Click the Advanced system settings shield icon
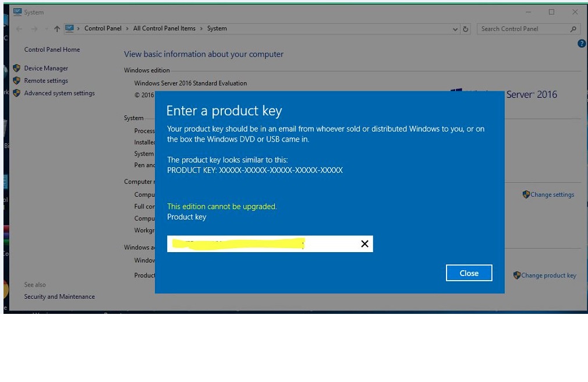 [x=16, y=93]
